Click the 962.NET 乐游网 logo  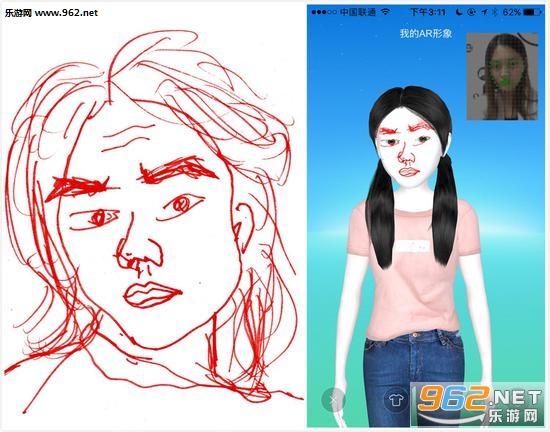479,404
